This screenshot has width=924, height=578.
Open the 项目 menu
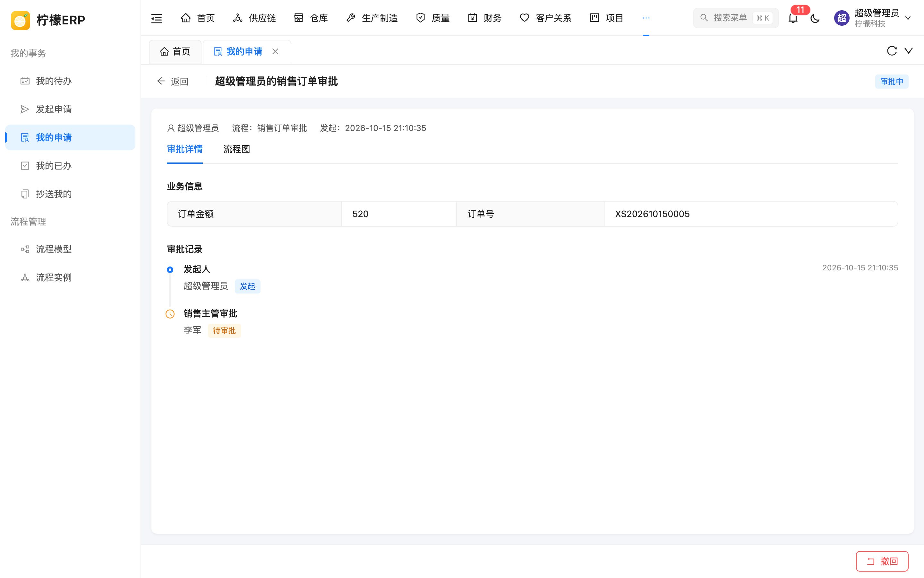[607, 18]
